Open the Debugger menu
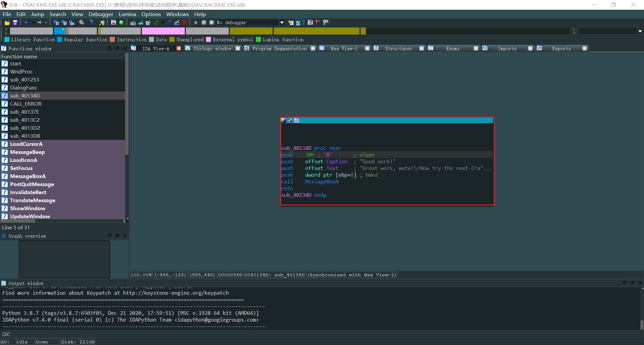Viewport: 644px width, 345px height. (x=101, y=14)
